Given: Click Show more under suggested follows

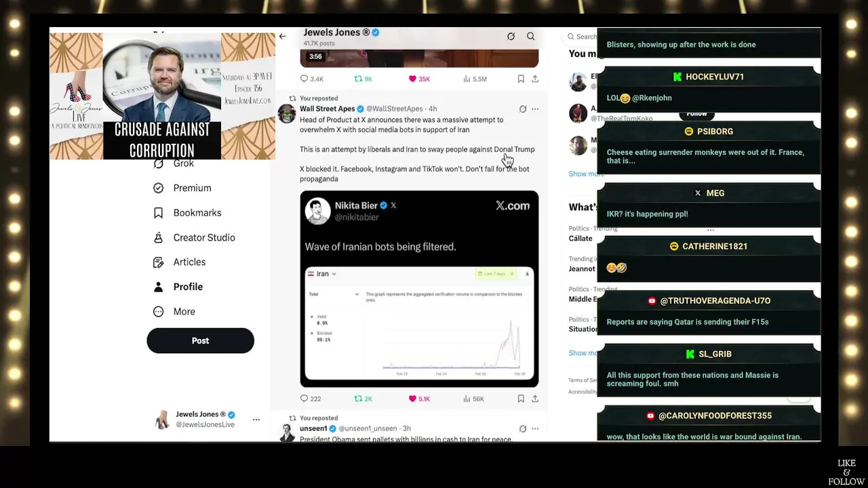Looking at the screenshot, I should (x=586, y=174).
